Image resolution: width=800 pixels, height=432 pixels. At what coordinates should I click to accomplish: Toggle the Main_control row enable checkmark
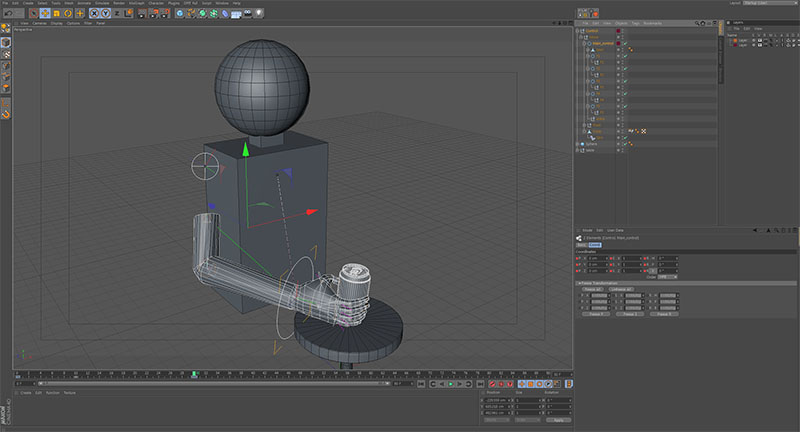(624, 43)
